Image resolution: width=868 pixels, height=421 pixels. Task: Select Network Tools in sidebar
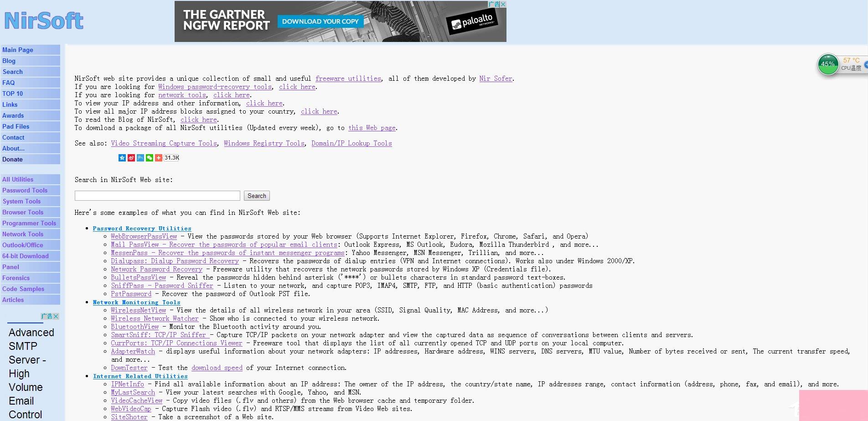[31, 234]
